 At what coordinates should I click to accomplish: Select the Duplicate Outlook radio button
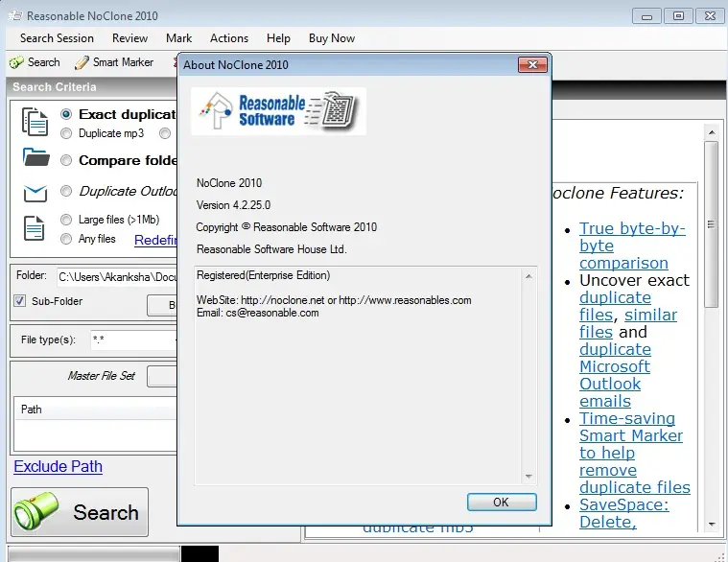pos(66,191)
